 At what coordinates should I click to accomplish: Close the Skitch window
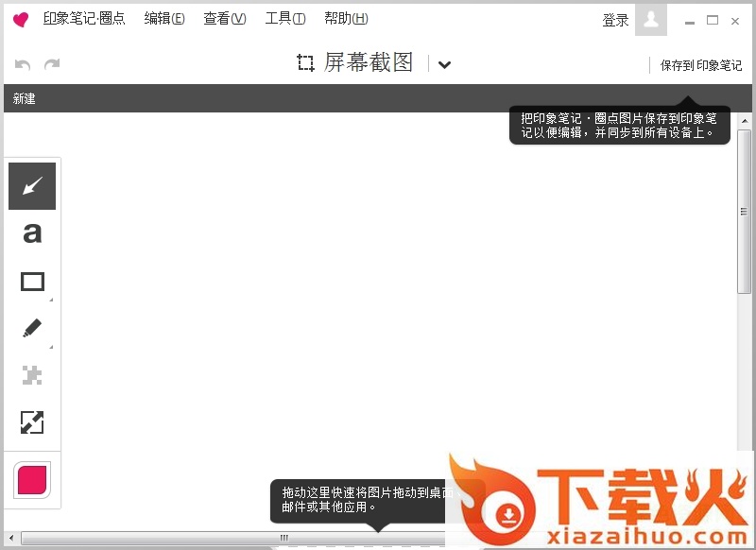click(735, 21)
